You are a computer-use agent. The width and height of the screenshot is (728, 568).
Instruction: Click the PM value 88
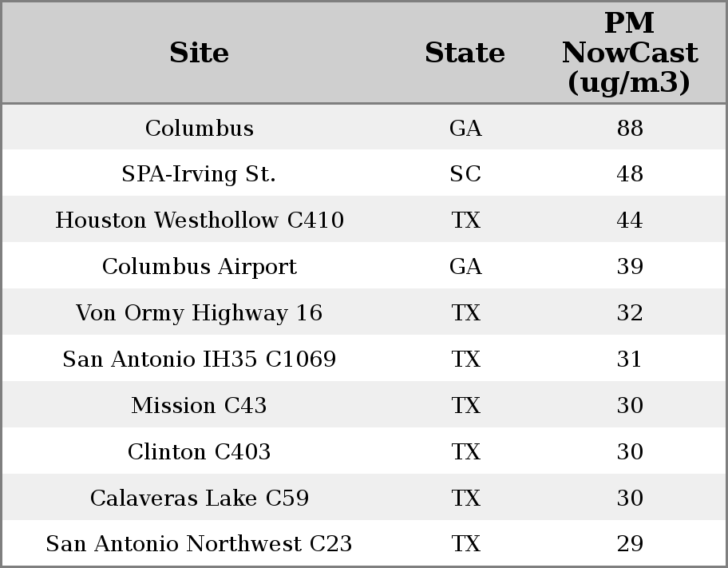pos(629,128)
